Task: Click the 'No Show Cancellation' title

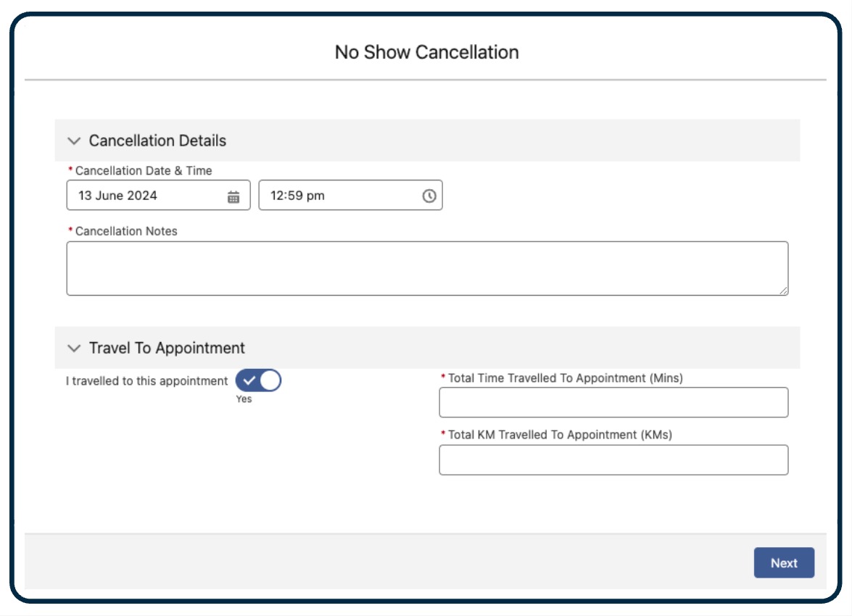Action: (426, 52)
